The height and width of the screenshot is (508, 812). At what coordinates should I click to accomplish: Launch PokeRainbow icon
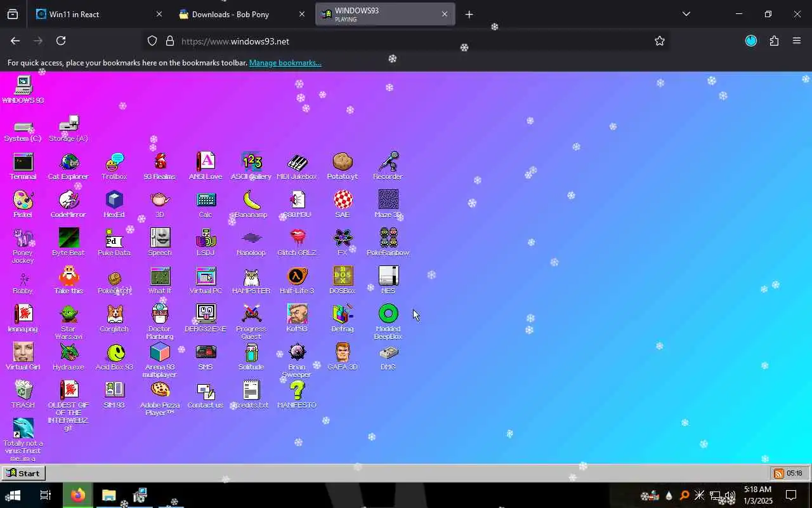(388, 243)
